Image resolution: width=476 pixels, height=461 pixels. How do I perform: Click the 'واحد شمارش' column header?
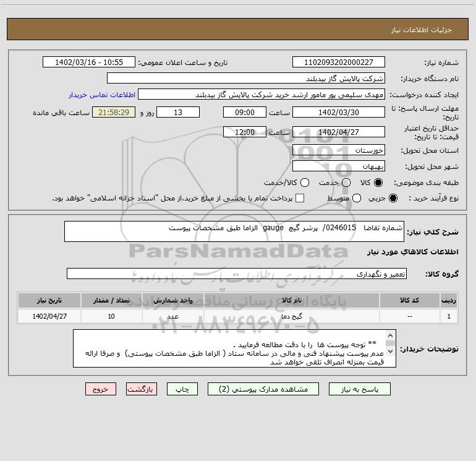coord(172,300)
